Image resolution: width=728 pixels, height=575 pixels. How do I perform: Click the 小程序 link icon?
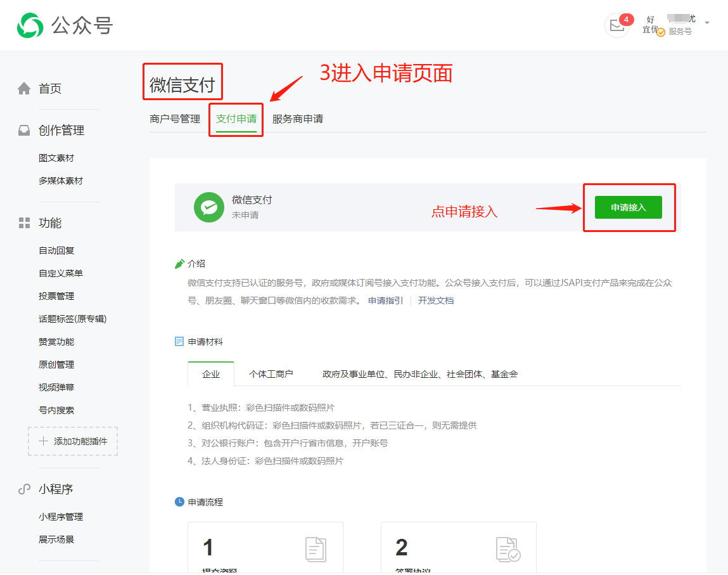24,489
